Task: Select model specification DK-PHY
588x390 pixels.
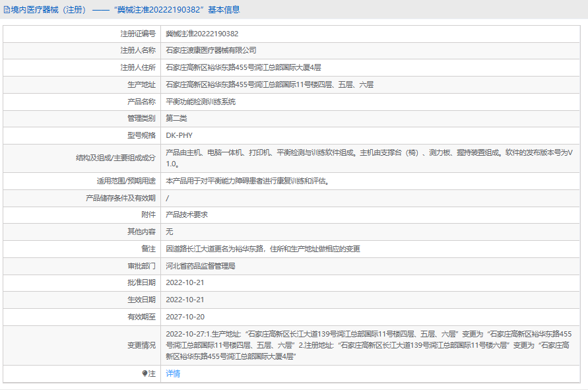Action: click(180, 135)
